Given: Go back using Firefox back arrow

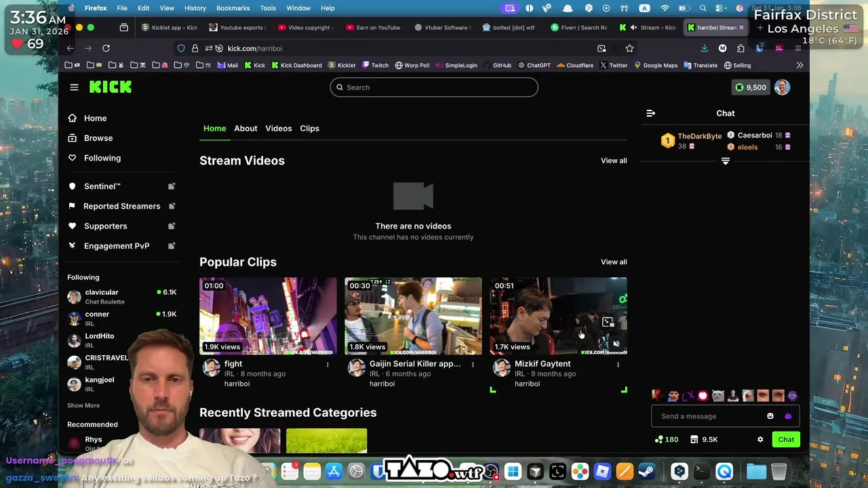Looking at the screenshot, I should 70,48.
